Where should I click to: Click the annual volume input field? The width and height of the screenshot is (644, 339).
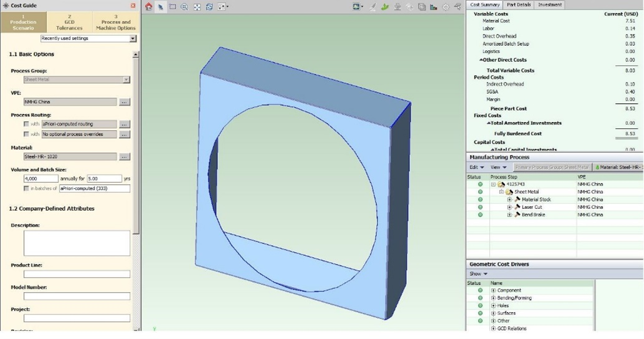click(41, 178)
